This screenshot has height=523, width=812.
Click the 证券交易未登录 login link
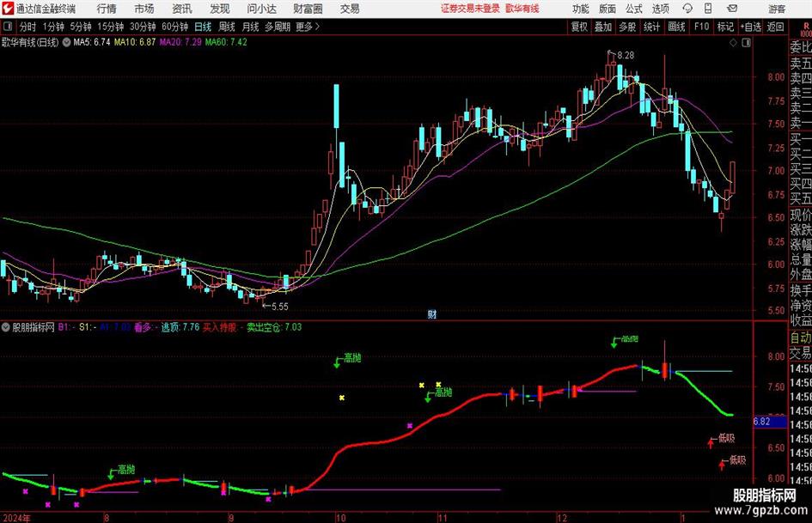471,9
